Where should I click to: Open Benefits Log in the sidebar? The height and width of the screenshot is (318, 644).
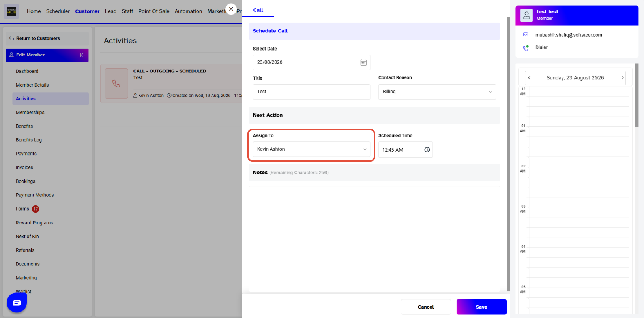pyautogui.click(x=29, y=140)
